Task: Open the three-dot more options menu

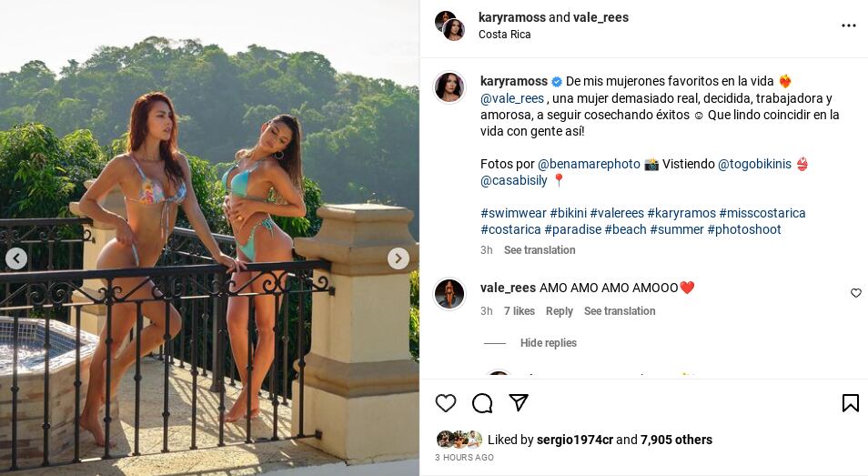Action: click(849, 25)
